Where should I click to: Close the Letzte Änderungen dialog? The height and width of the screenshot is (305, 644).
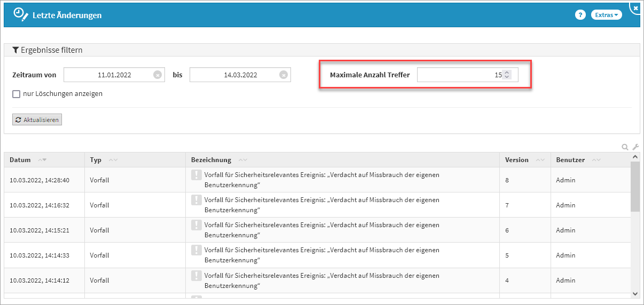[x=635, y=8]
